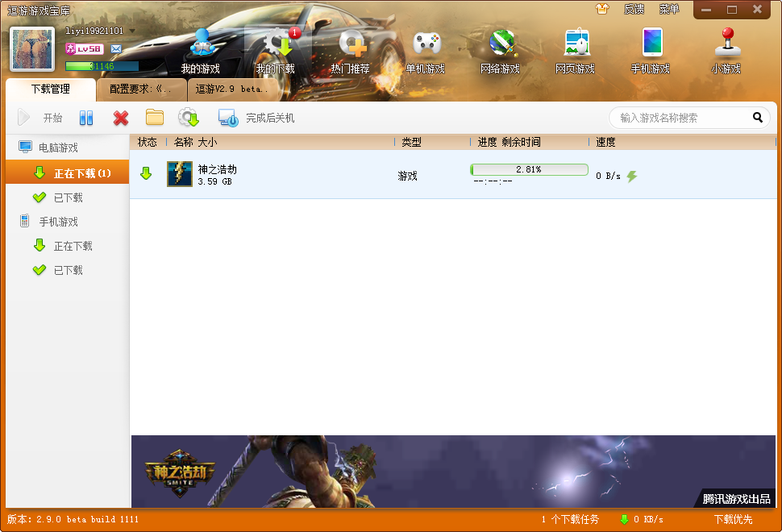Click the 开始 start download button
Viewport: 782px width, 532px height.
click(40, 118)
